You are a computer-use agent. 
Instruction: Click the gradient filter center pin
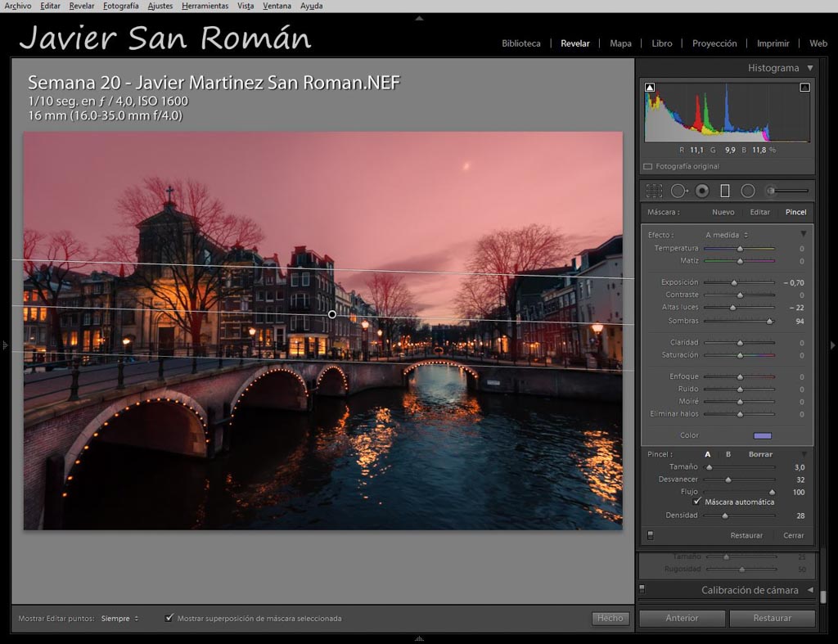[x=332, y=314]
